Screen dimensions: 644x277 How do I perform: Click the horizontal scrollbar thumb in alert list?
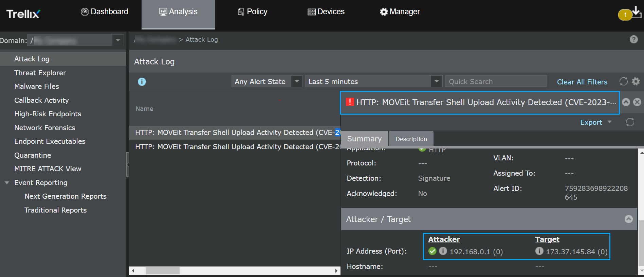tap(163, 271)
